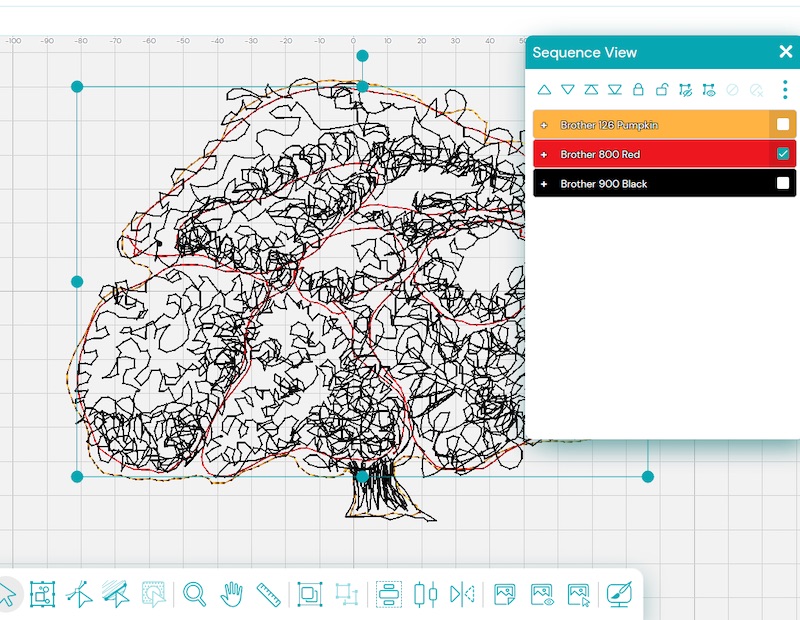Screen dimensions: 800x620
Task: Activate the Zoom magnifier tool
Action: 194,594
